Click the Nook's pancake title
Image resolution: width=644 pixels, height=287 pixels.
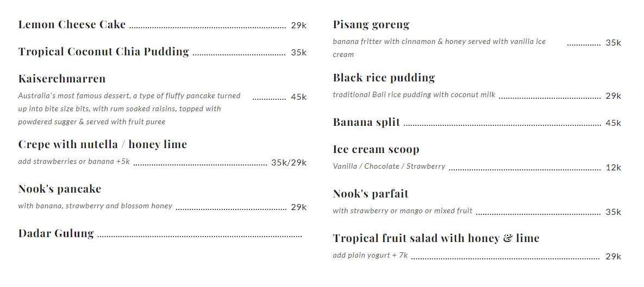60,189
